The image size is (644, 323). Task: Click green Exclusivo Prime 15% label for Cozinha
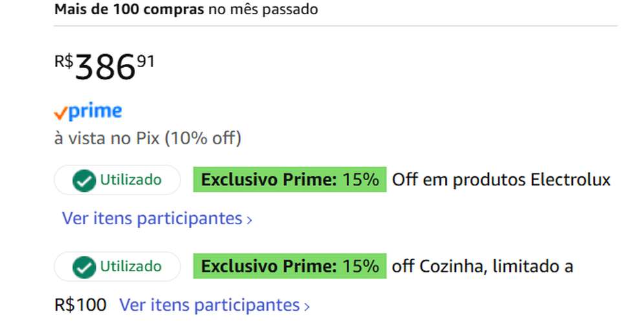[x=290, y=266]
